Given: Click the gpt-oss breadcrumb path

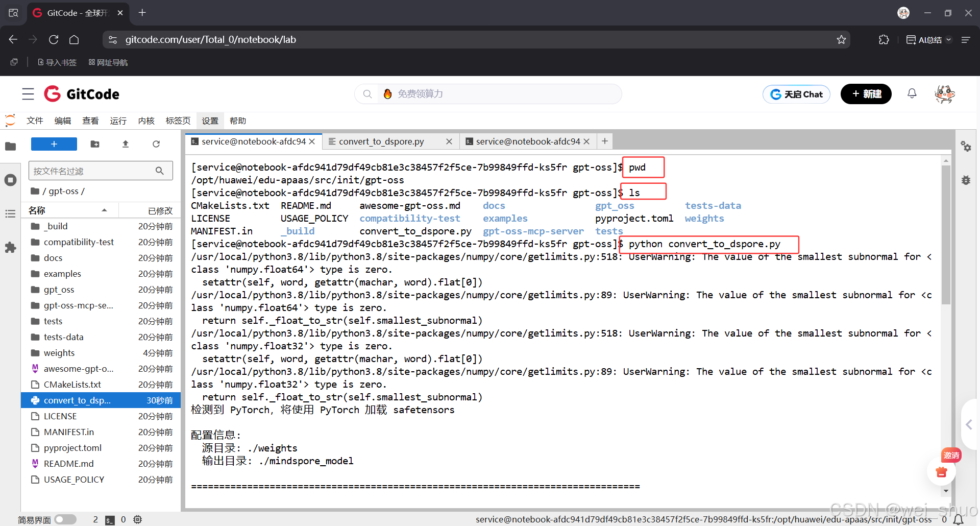Looking at the screenshot, I should 64,191.
